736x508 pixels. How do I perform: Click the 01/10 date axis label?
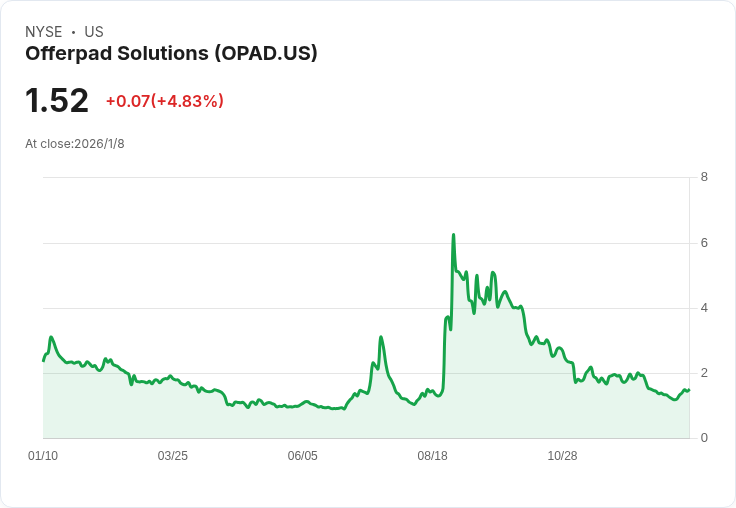[43, 455]
